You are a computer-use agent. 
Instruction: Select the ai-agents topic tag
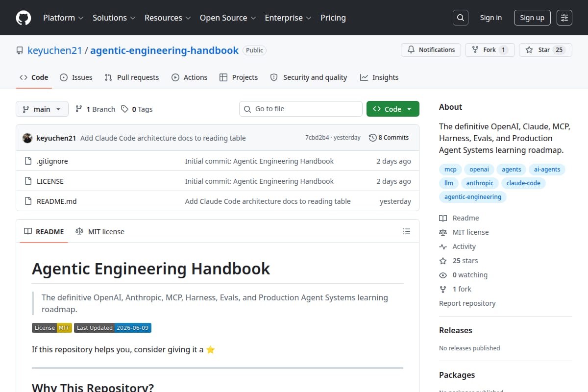pos(547,170)
